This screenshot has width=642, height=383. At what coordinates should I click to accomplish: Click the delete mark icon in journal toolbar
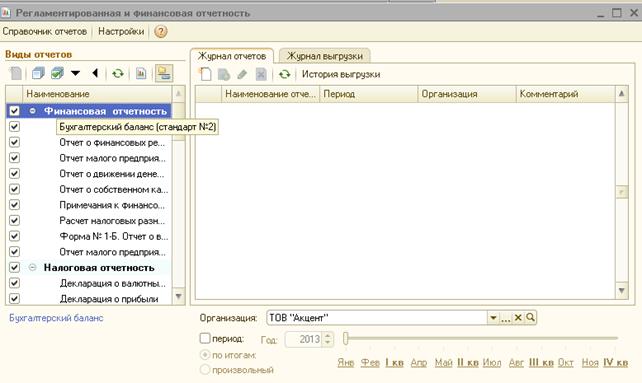(261, 75)
